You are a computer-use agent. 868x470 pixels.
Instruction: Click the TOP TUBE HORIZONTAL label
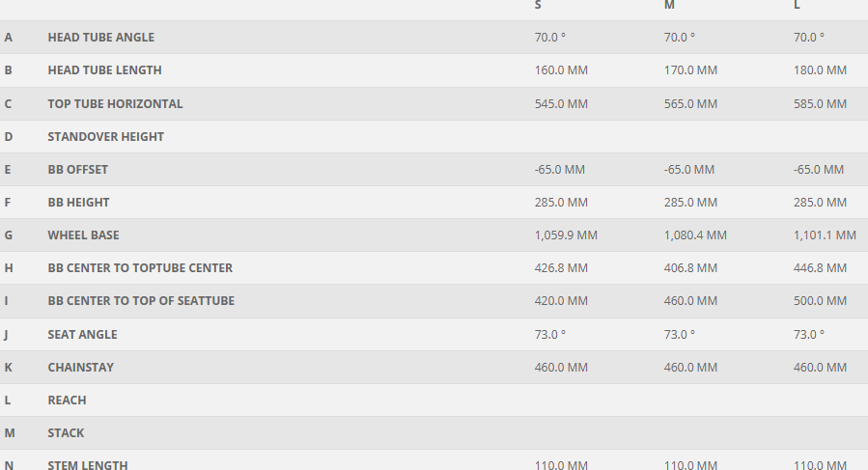coord(115,103)
